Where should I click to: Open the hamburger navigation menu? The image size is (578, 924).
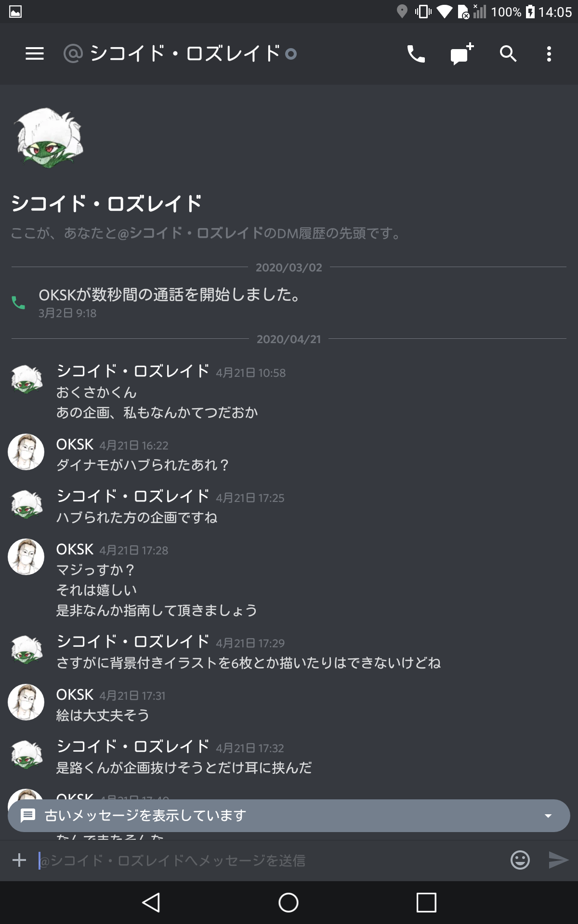point(35,53)
